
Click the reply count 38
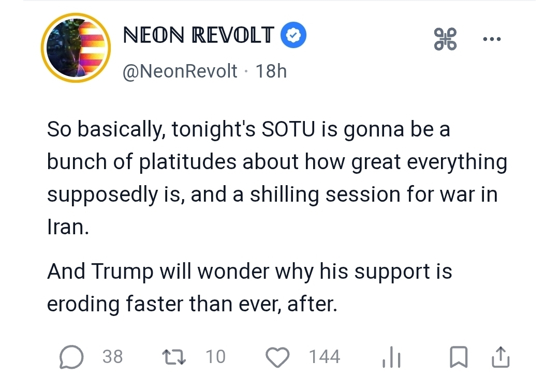113,357
